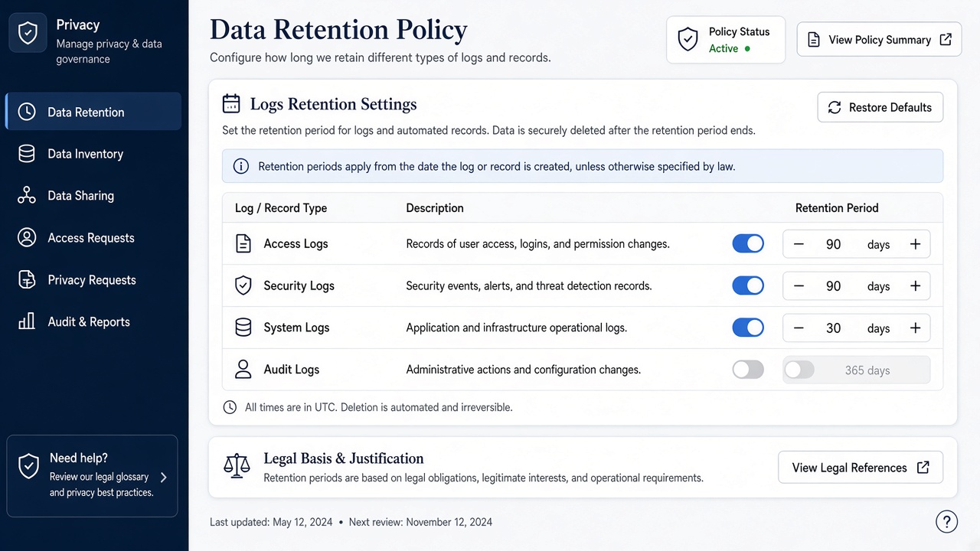
Task: Click the person icon beside Access Requests
Action: point(27,238)
